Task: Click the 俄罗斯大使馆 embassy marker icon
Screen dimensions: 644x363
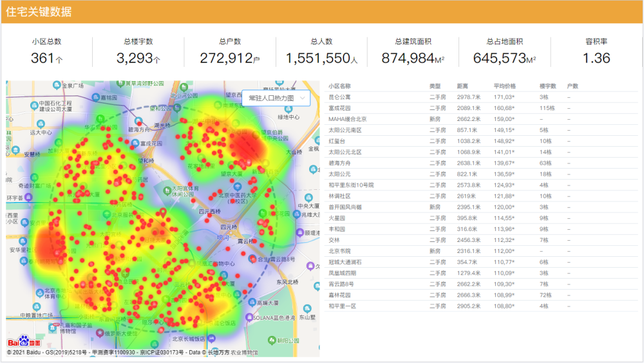Action: point(99,333)
